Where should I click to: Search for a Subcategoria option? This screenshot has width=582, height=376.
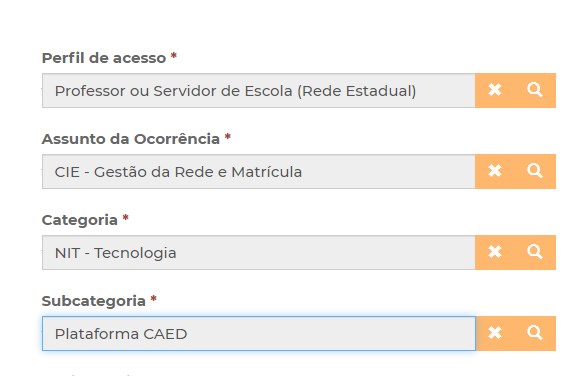(x=535, y=333)
